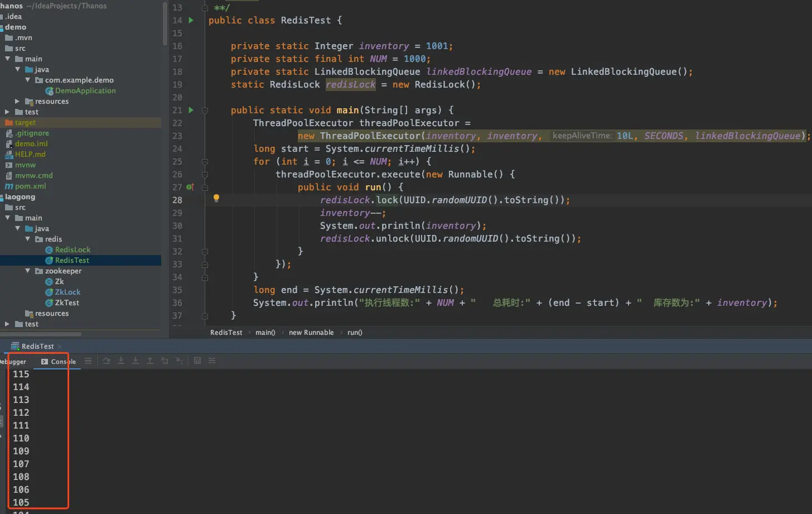Select the Console tab
812x514 pixels.
tap(59, 362)
